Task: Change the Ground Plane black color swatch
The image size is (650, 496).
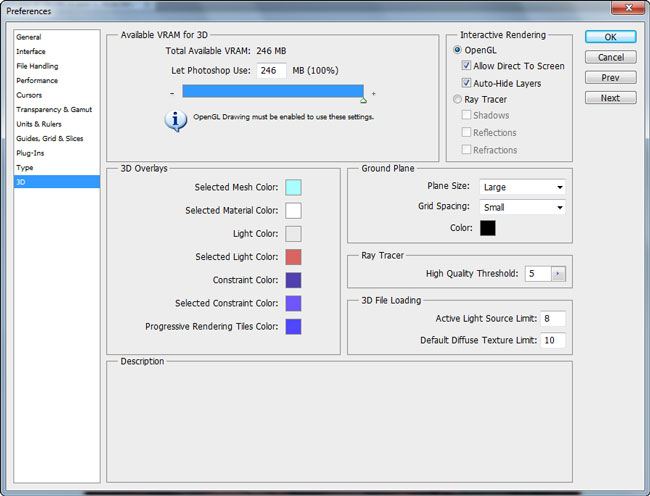Action: click(487, 228)
